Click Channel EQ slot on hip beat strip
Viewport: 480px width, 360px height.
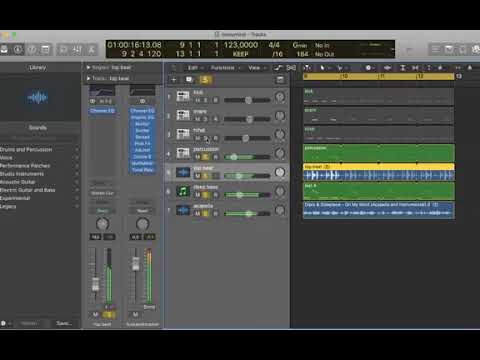[102, 111]
